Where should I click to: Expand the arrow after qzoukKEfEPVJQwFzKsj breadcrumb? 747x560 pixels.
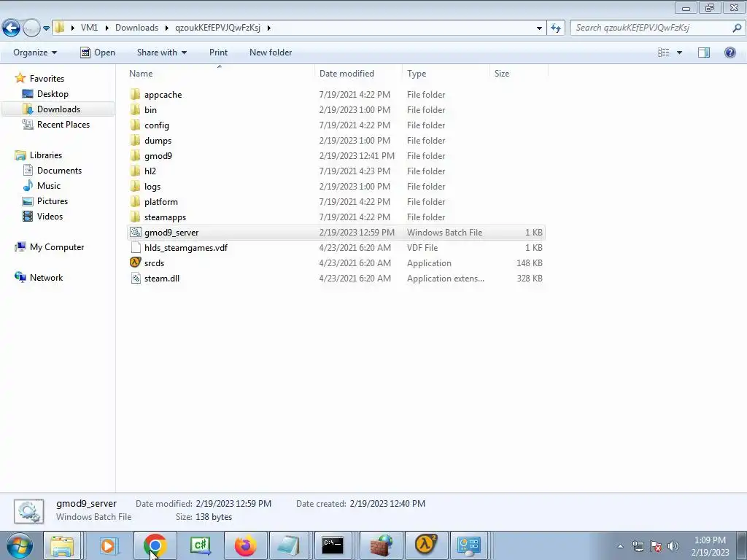269,28
